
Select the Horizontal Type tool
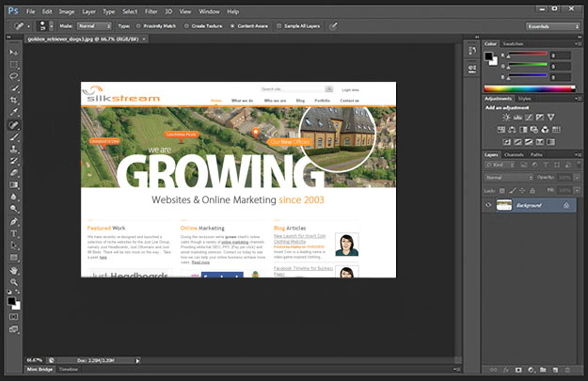13,232
